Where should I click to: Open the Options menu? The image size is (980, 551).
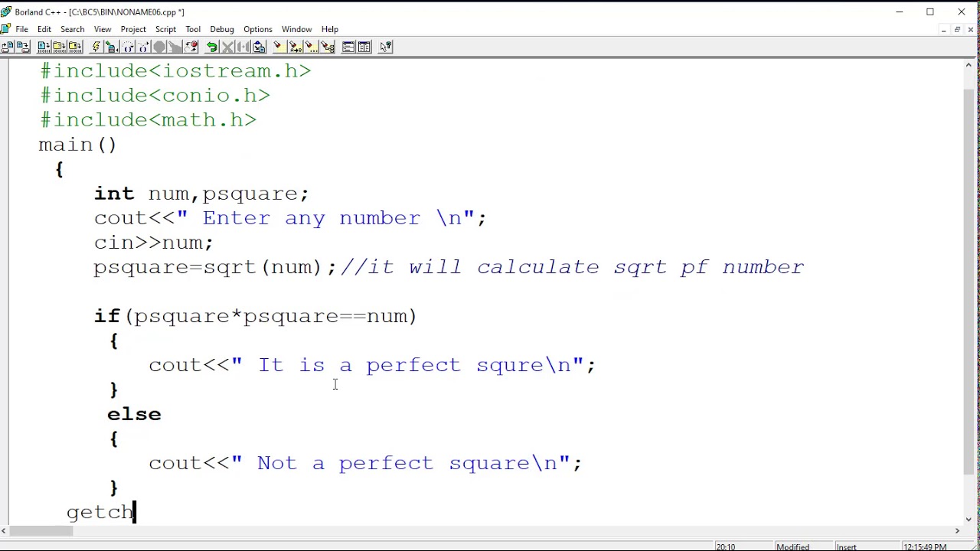click(258, 29)
